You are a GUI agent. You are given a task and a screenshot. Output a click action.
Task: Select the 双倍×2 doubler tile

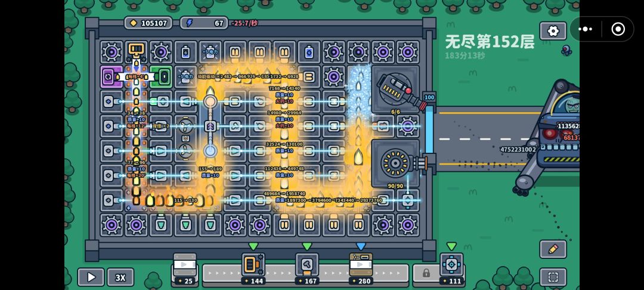click(x=161, y=126)
